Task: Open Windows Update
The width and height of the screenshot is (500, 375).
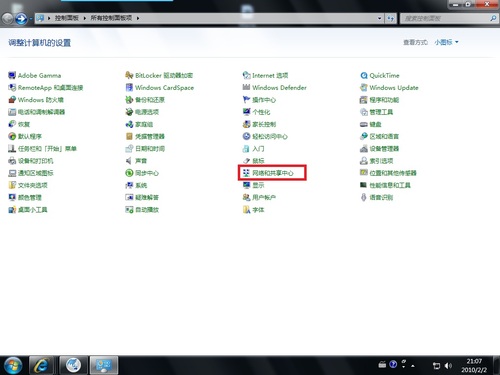Action: (389, 88)
